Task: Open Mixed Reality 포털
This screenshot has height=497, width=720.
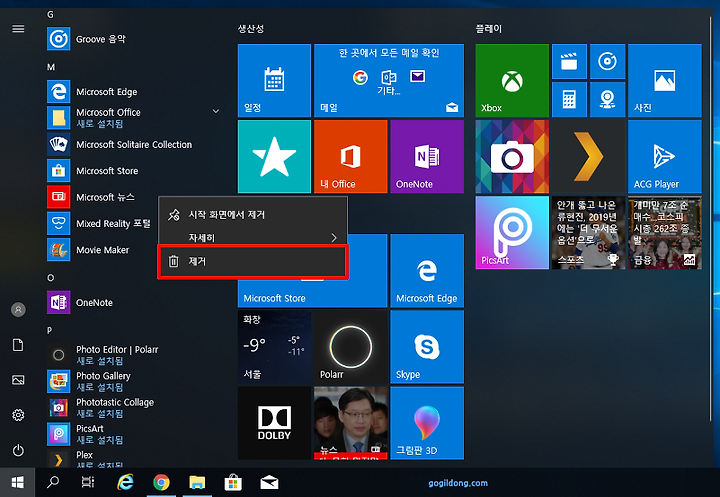Action: coord(102,223)
